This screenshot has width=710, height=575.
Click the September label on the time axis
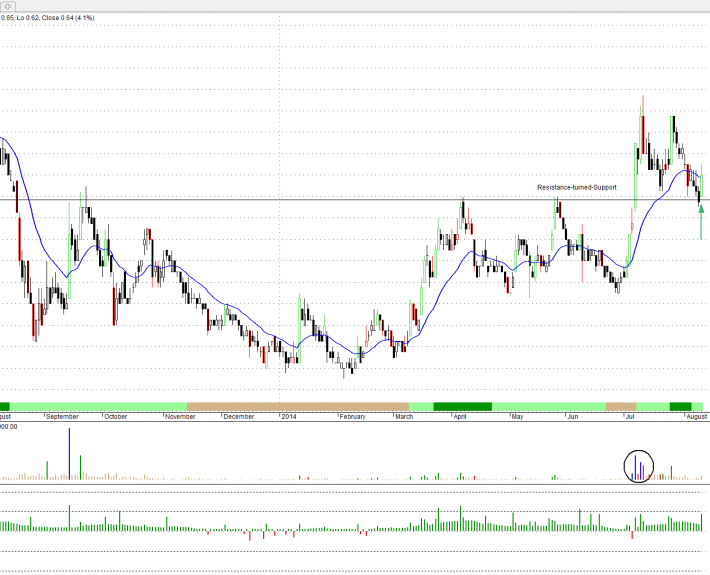[x=62, y=416]
